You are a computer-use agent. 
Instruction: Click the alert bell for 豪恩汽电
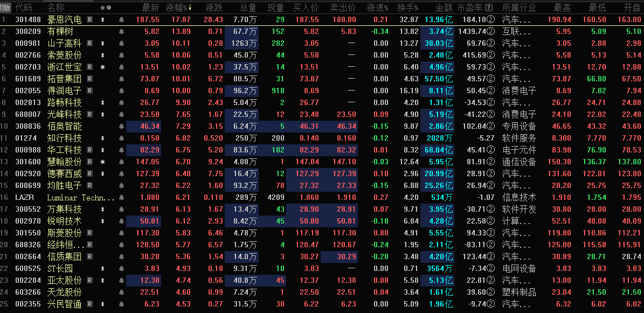pyautogui.click(x=121, y=20)
